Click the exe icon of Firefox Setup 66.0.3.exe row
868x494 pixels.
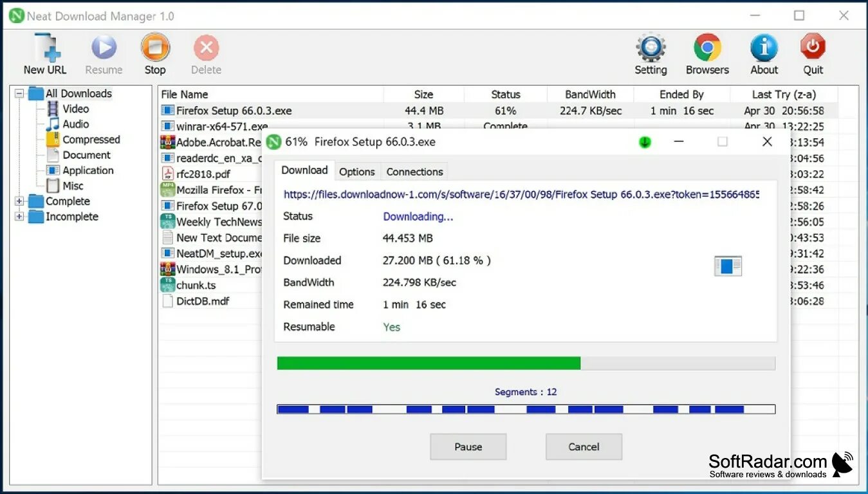pos(167,111)
